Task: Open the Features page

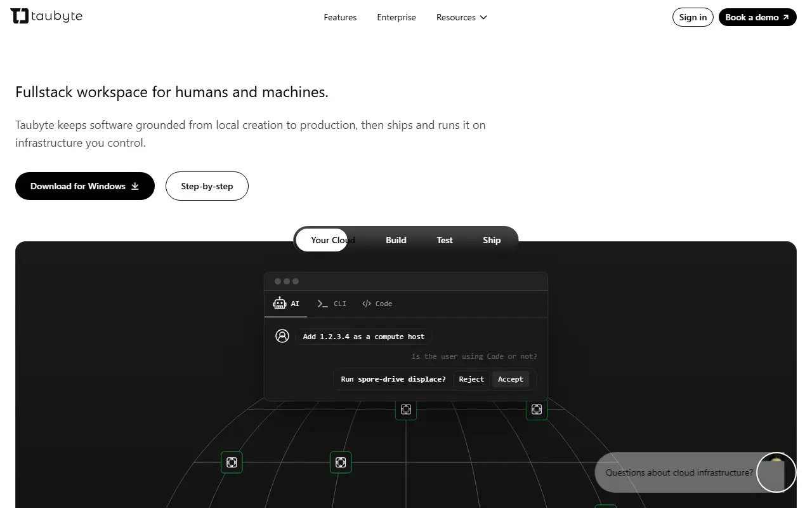Action: pos(340,17)
